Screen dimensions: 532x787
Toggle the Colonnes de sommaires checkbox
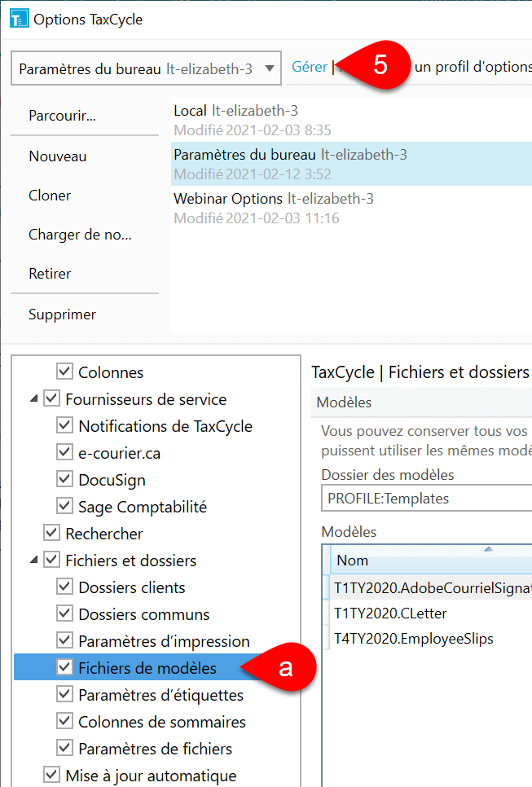click(64, 721)
